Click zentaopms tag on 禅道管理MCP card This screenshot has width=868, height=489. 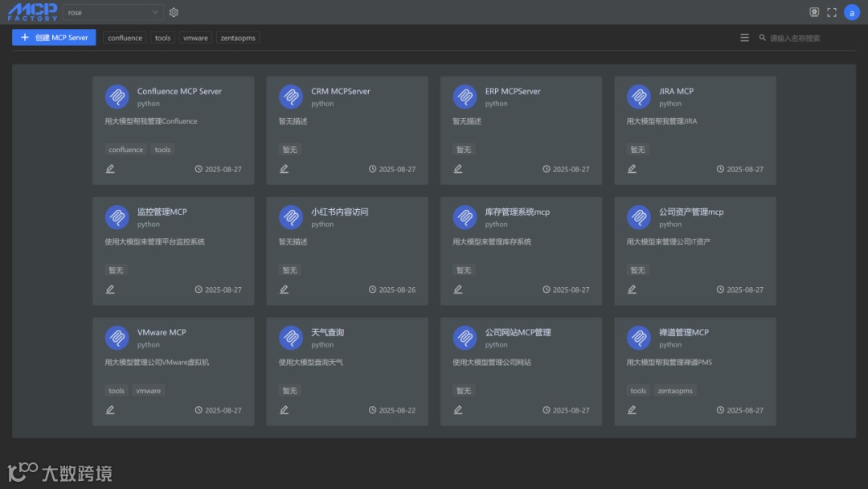click(675, 391)
